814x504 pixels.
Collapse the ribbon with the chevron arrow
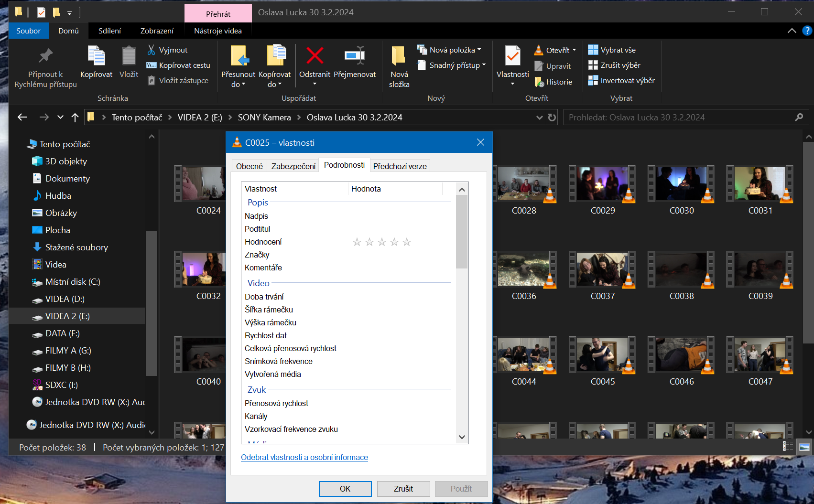[x=792, y=31]
